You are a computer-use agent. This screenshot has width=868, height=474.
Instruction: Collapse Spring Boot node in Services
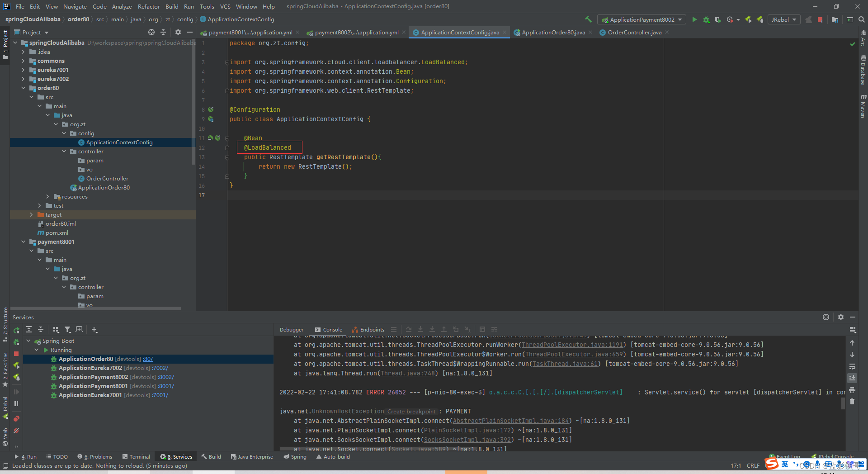pos(28,341)
